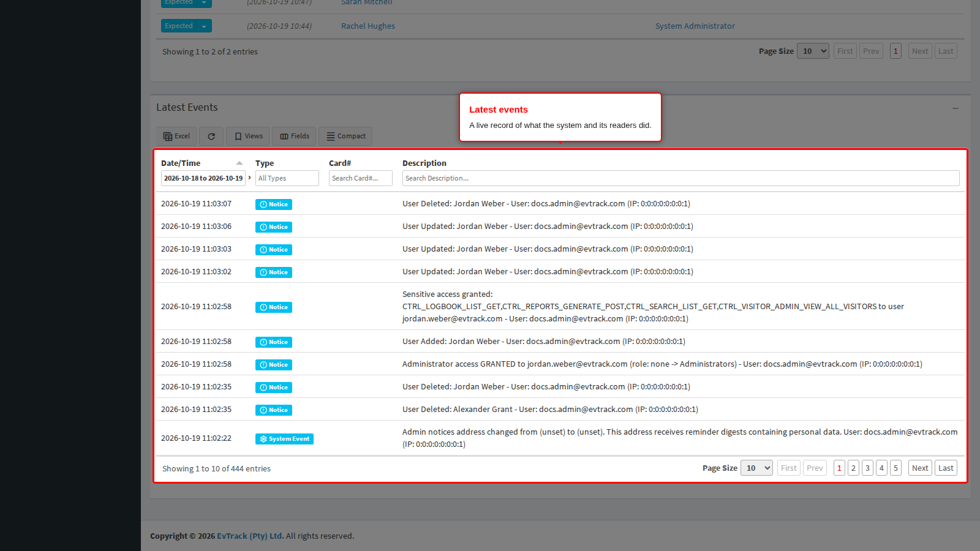Change Latest Events Page Size dropdown
The width and height of the screenshot is (980, 551).
point(756,468)
